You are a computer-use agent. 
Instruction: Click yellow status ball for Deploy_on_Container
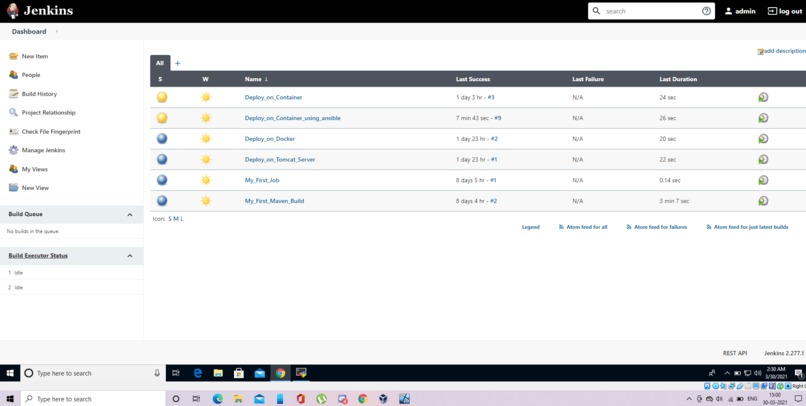pos(162,97)
